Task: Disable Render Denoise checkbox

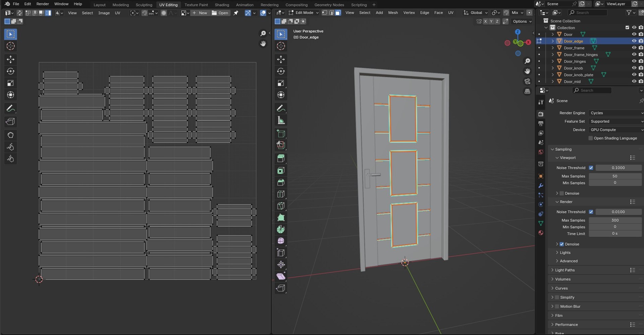Action: click(562, 244)
